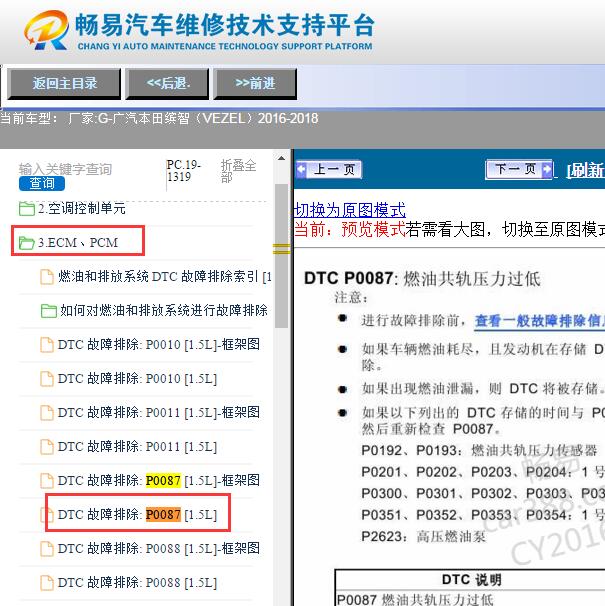Expand 2.空调控制单元 folder
This screenshot has height=606, width=605.
(x=82, y=209)
